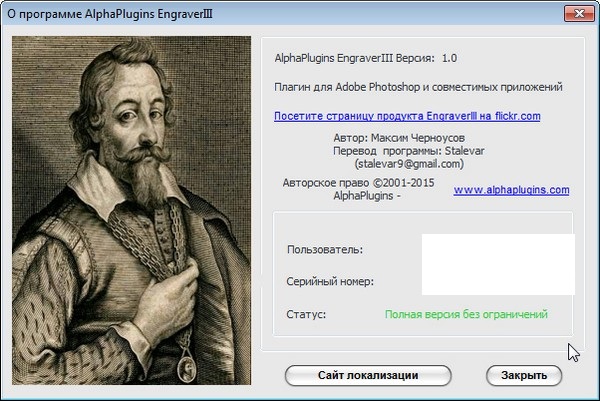Click the "Авторское право ©2001-2015" text
This screenshot has height=401, width=600.
tap(359, 183)
